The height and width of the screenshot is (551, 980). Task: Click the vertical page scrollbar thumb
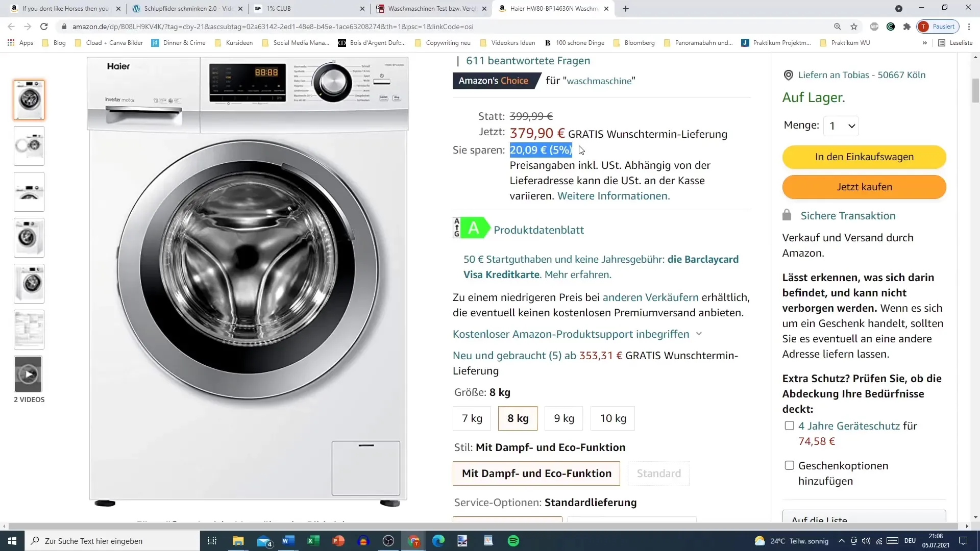975,91
